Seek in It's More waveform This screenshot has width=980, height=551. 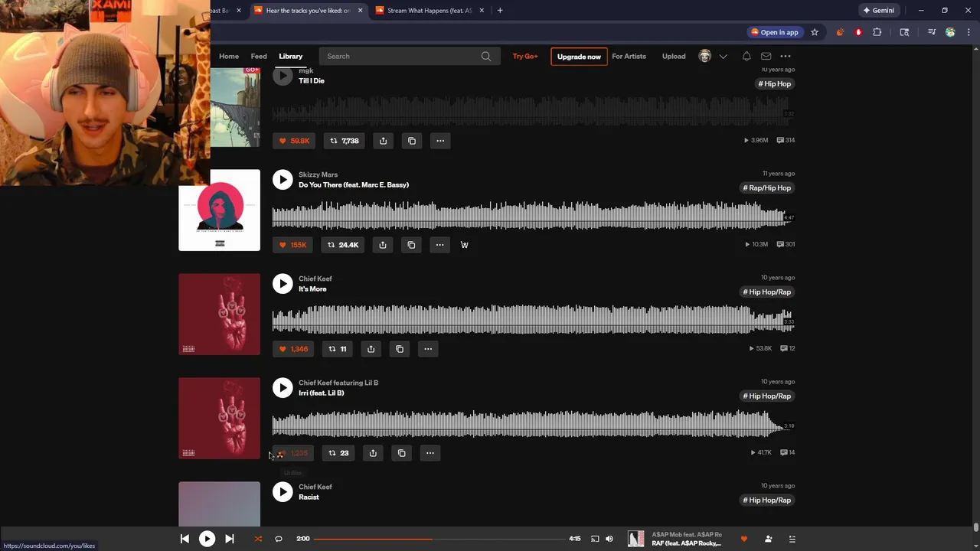click(x=533, y=321)
